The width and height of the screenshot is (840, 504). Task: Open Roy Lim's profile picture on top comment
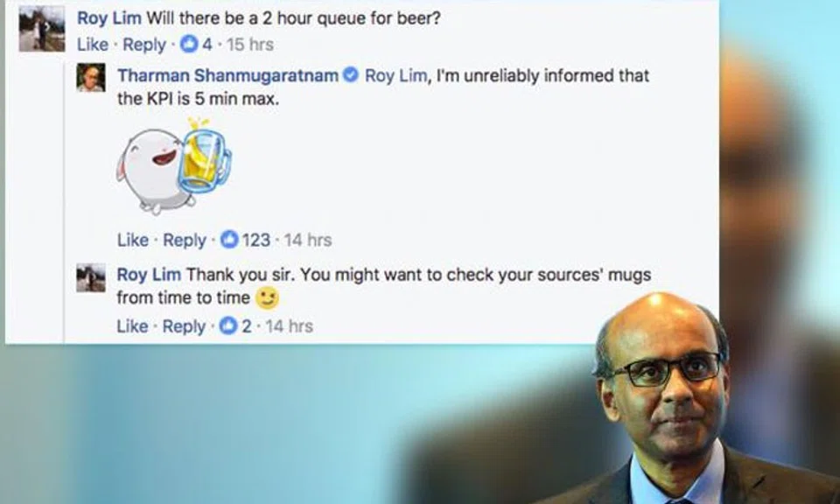point(42,29)
